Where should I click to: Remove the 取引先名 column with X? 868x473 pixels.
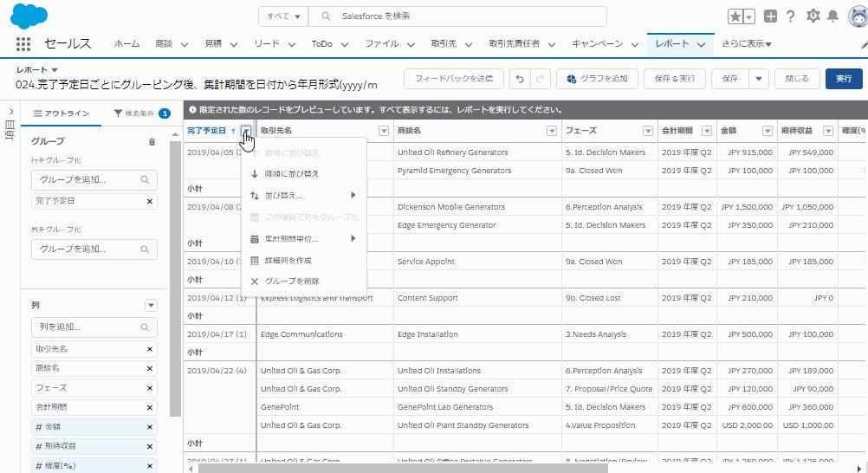tap(150, 349)
